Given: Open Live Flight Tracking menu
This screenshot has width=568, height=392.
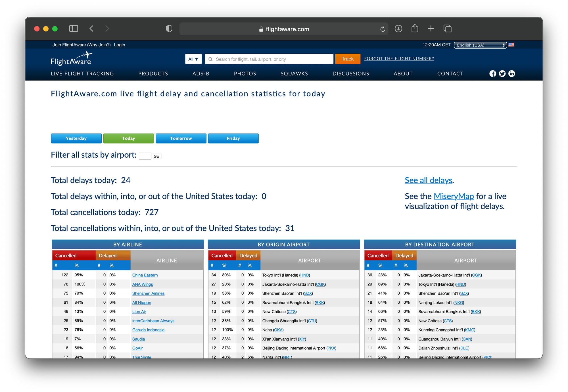Looking at the screenshot, I should click(x=82, y=74).
